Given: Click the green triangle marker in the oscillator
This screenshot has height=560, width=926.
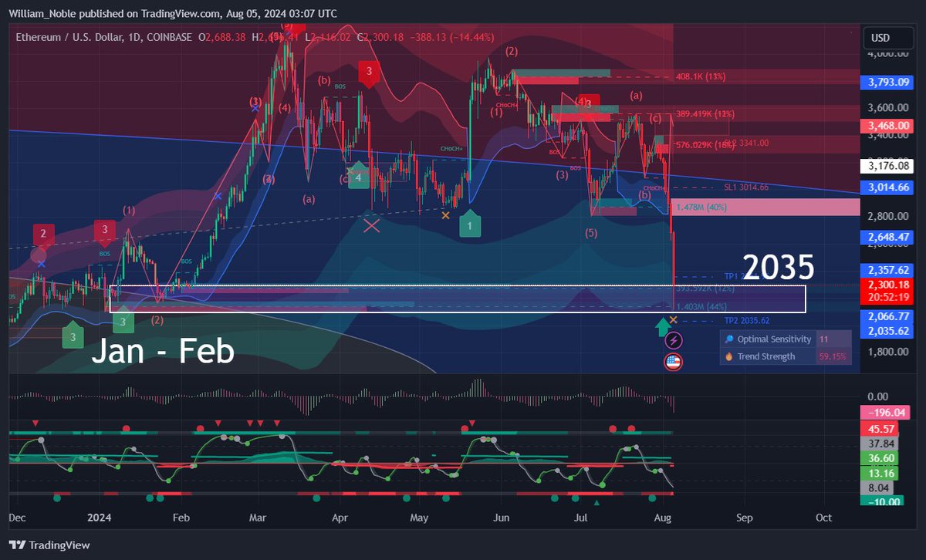Looking at the screenshot, I should click(x=596, y=503).
